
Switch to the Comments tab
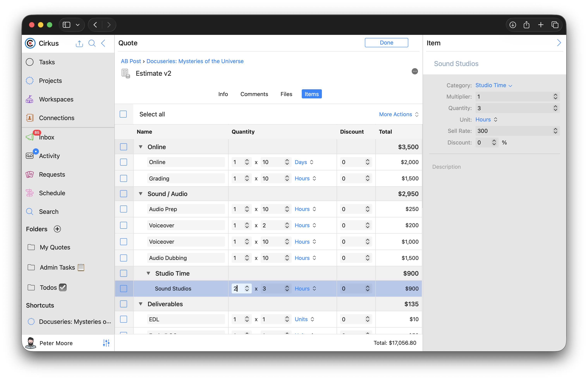tap(254, 94)
